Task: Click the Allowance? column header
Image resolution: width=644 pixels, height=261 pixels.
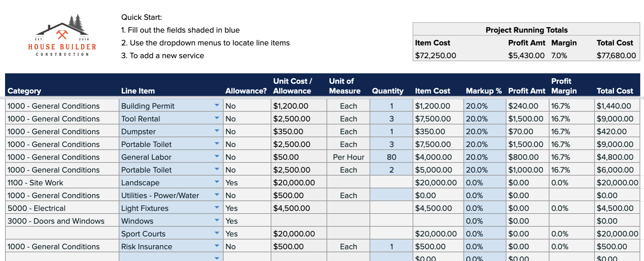Action: click(x=246, y=91)
